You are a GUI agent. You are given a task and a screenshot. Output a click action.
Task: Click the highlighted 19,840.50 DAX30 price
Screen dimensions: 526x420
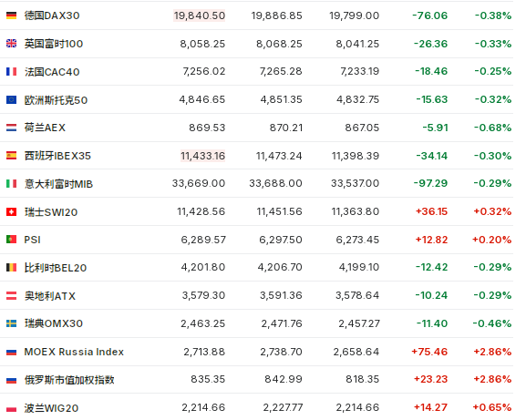[200, 15]
